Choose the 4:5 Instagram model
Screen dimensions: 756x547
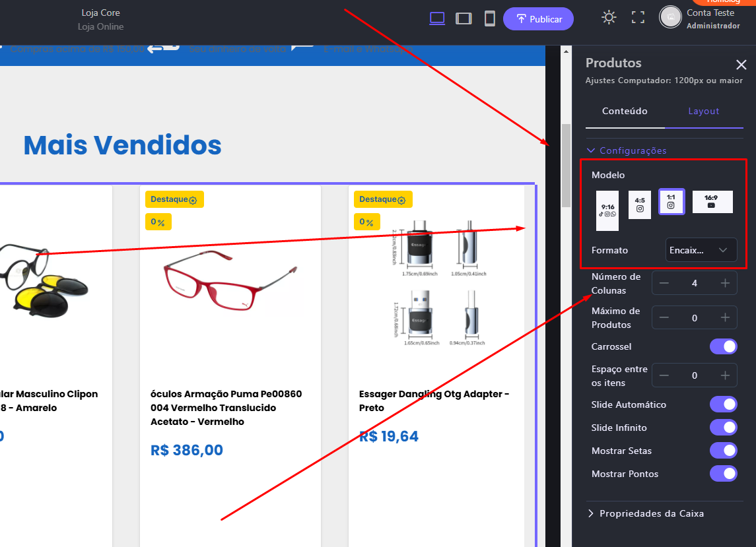coord(640,205)
